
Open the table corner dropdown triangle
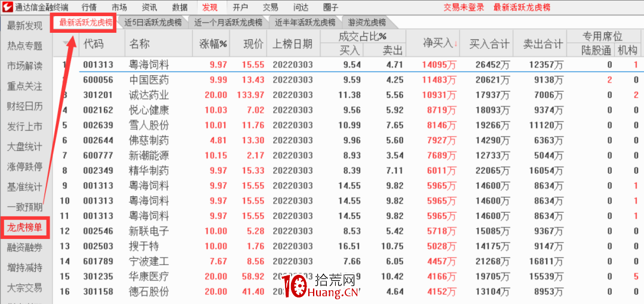click(66, 44)
